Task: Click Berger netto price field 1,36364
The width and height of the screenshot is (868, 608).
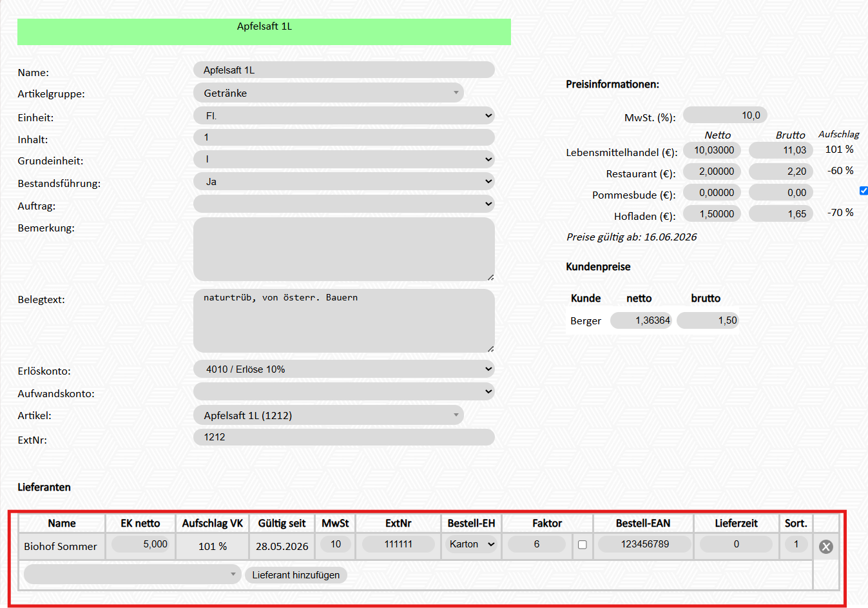Action: coord(641,320)
